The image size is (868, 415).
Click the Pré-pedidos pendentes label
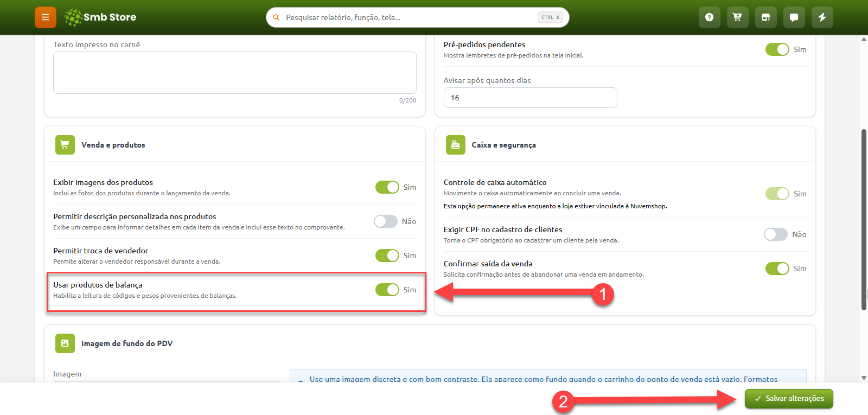(484, 44)
